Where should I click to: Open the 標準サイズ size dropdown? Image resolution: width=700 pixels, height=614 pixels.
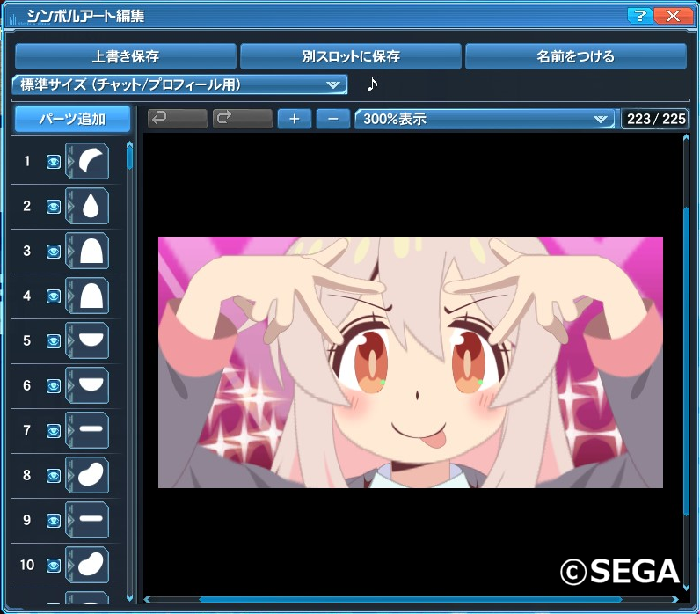179,84
